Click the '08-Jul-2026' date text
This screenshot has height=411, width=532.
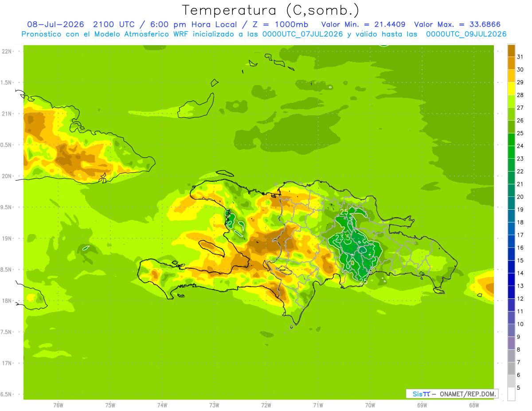56,24
